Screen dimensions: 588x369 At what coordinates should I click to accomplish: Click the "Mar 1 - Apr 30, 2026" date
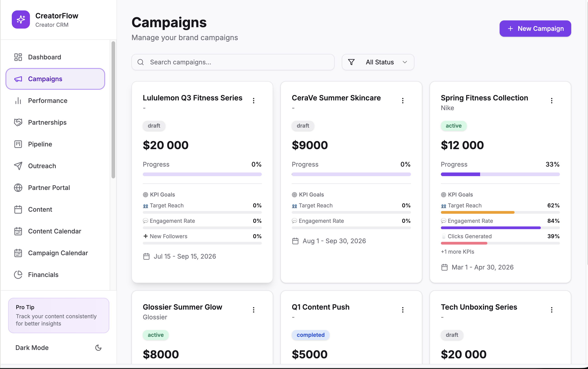[483, 267]
